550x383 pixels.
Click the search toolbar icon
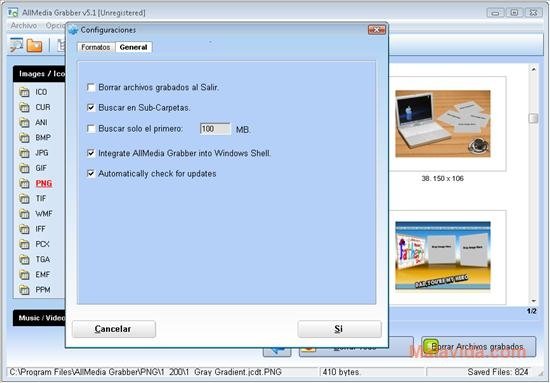16,45
